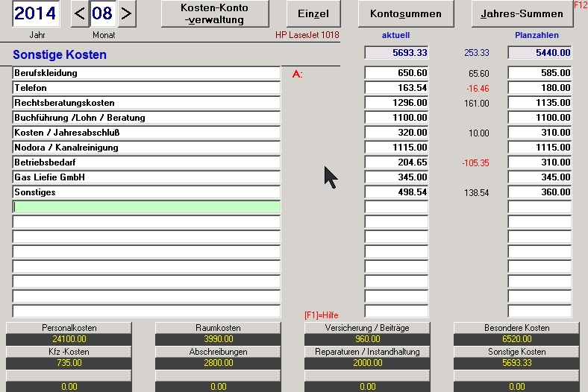Select the empty green highlighted name row
Viewport: 588px width, 392px height.
click(x=146, y=207)
